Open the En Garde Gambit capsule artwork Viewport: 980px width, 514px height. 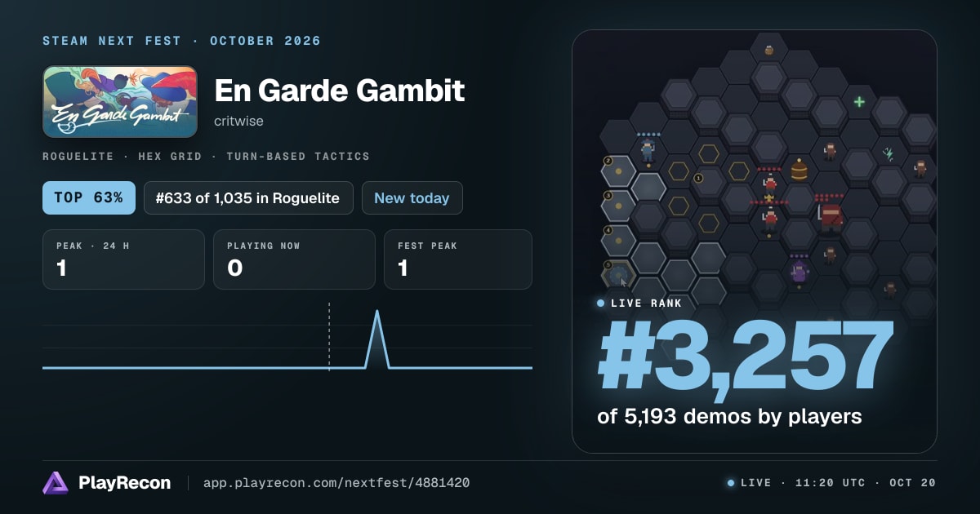[120, 102]
